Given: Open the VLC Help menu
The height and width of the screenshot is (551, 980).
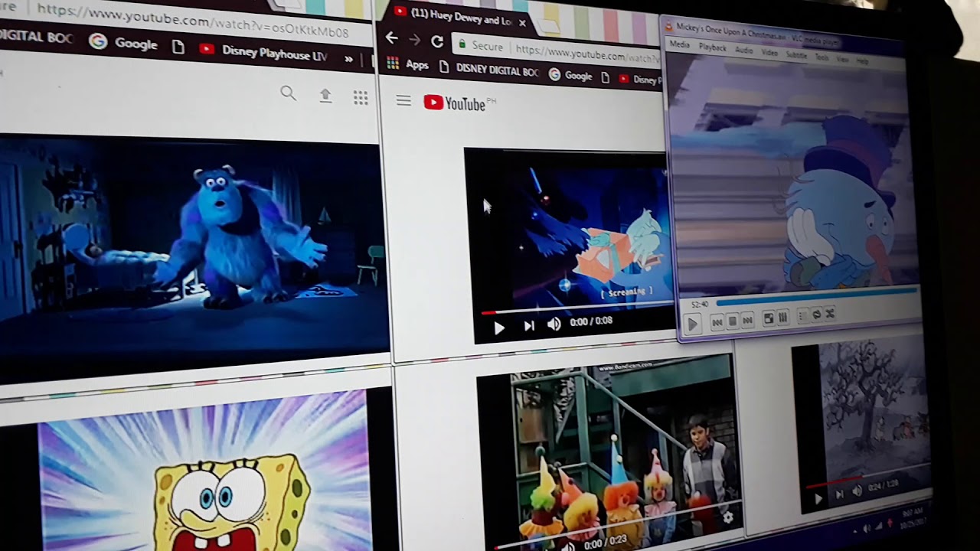Looking at the screenshot, I should pyautogui.click(x=862, y=60).
